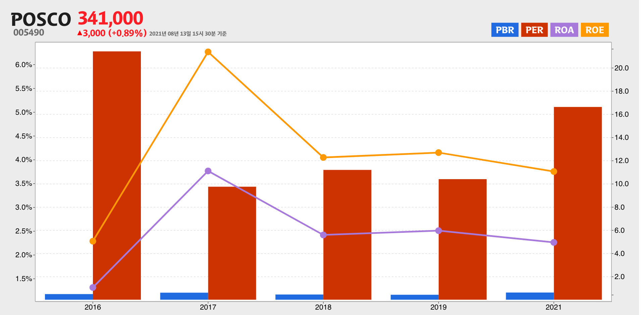Click the 2018 red PER bar
Viewport: 644px width, 315px height.
pos(347,235)
